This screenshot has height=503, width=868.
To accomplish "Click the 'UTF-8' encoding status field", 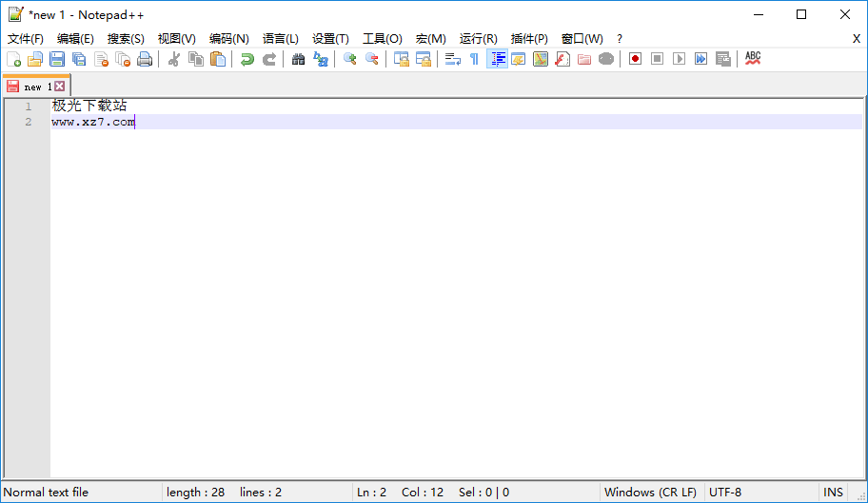I will (x=725, y=492).
